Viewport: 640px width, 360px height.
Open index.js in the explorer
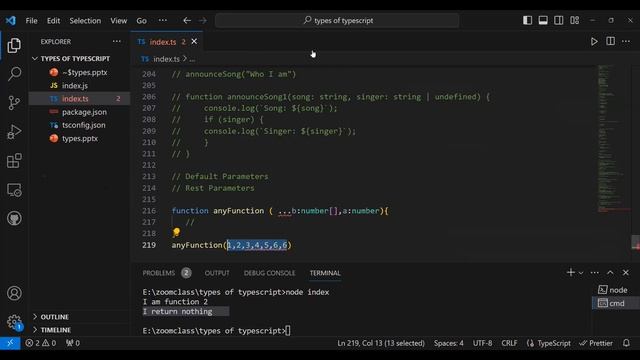80,85
